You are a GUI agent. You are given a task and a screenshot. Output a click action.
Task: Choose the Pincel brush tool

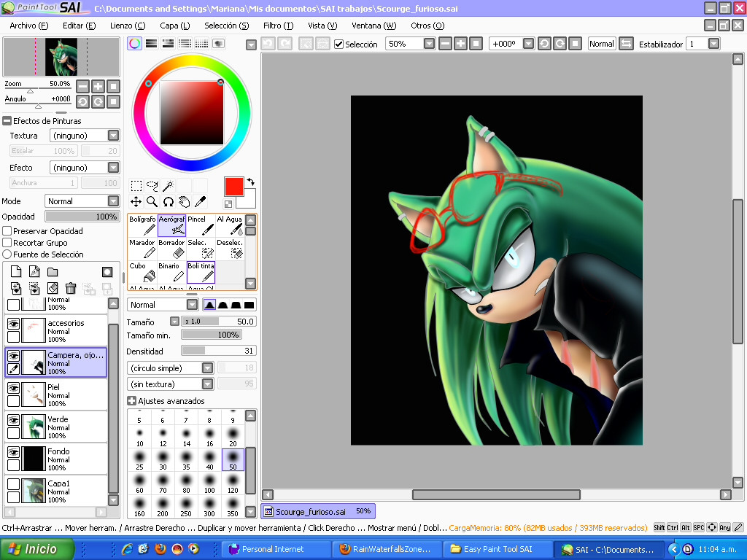pyautogui.click(x=201, y=225)
